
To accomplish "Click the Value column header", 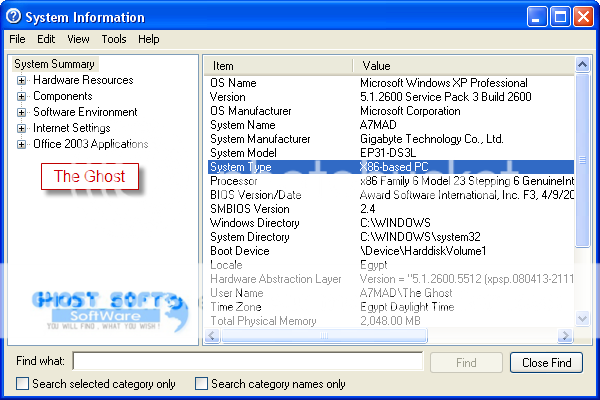I will 463,66.
